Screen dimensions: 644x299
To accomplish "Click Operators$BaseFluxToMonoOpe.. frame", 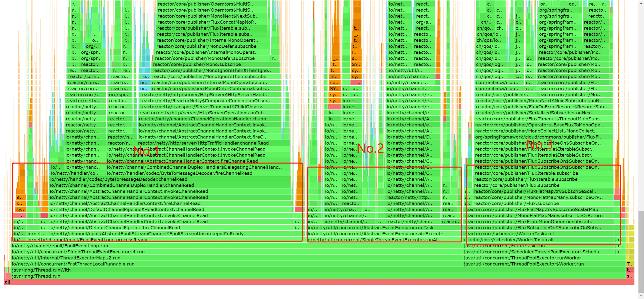I will (543, 125).
